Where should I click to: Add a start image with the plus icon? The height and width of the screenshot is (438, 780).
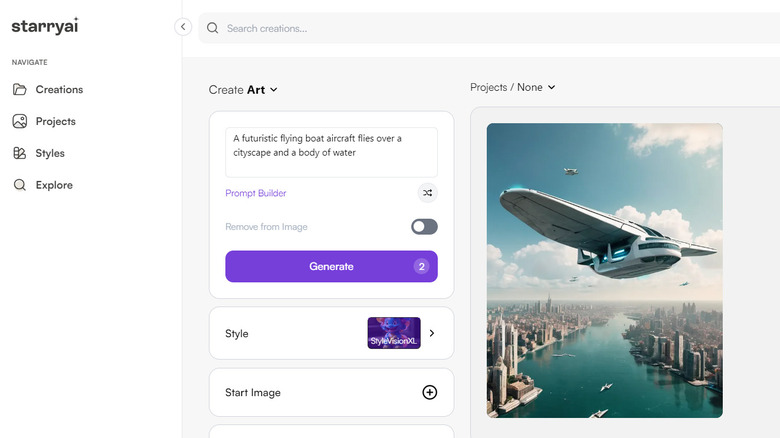[x=430, y=392]
